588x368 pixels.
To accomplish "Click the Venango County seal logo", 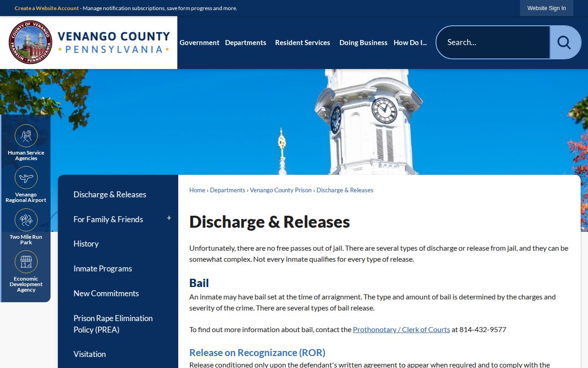I will point(31,42).
